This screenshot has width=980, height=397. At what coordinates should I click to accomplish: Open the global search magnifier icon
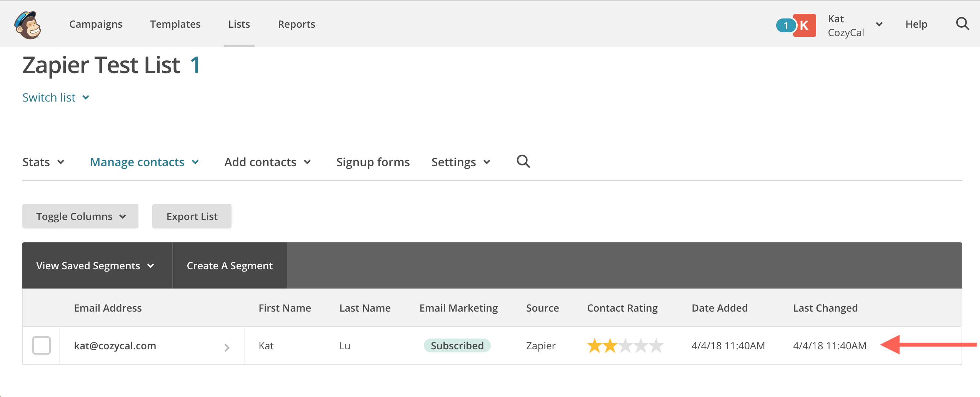pyautogui.click(x=962, y=24)
